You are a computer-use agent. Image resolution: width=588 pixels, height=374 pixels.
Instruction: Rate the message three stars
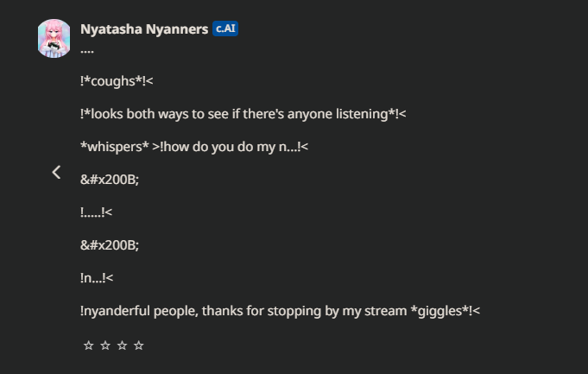122,346
